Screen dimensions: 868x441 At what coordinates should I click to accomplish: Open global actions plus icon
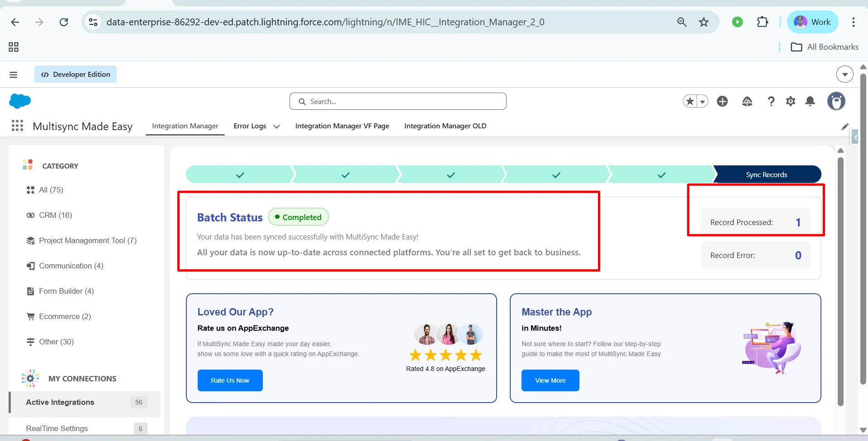pos(722,101)
